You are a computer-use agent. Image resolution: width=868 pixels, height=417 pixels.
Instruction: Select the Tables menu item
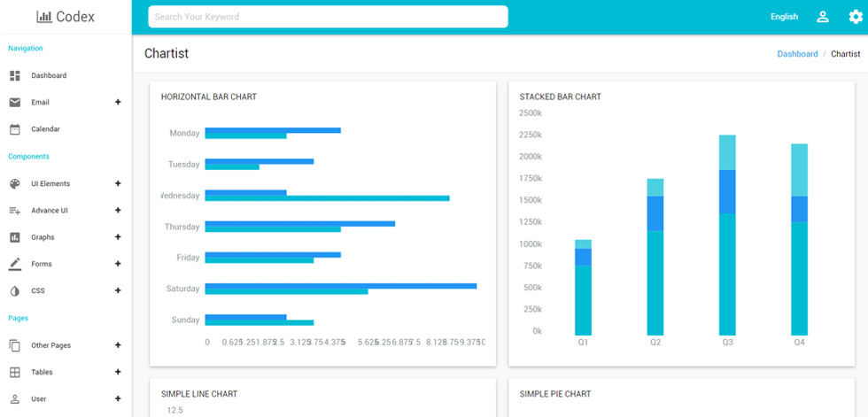coord(66,372)
